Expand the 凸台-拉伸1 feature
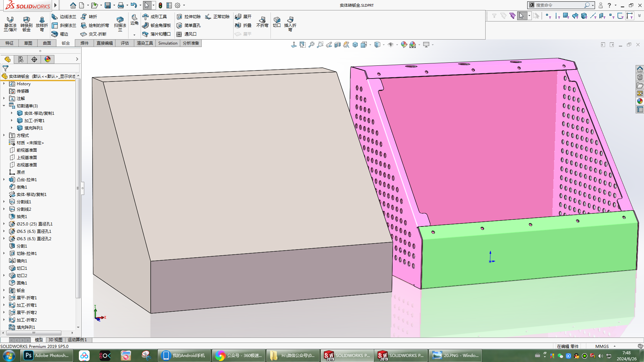644x362 pixels. [x=4, y=179]
